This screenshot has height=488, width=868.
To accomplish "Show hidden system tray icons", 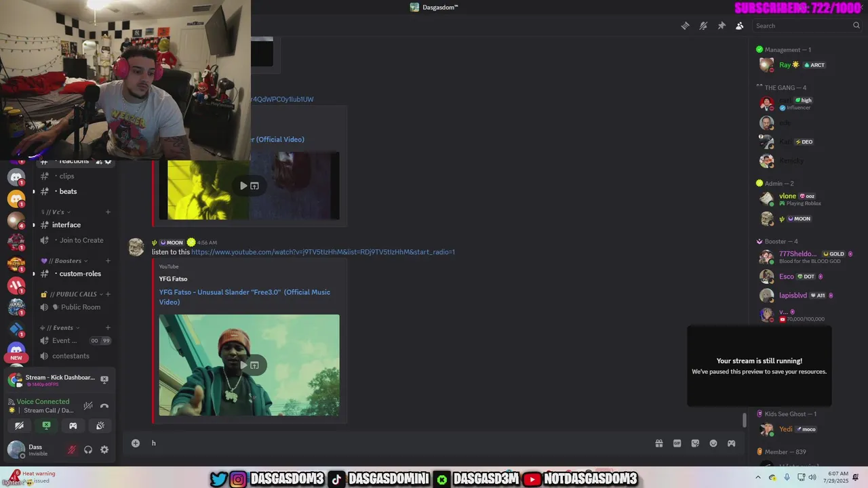I will (758, 477).
